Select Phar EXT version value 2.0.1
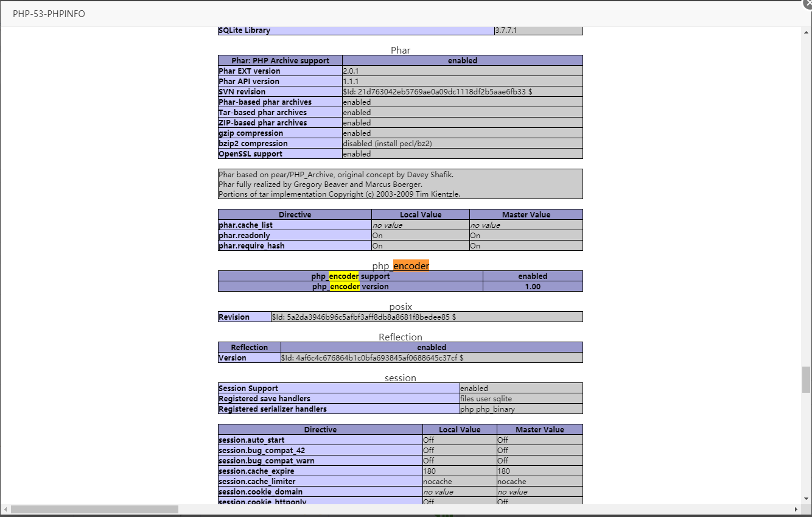The width and height of the screenshot is (812, 517). pos(352,71)
